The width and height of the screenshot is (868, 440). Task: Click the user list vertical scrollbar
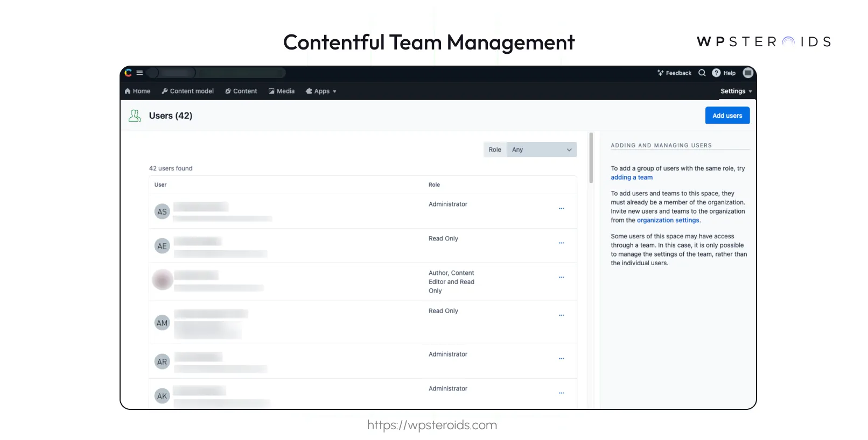pos(591,158)
